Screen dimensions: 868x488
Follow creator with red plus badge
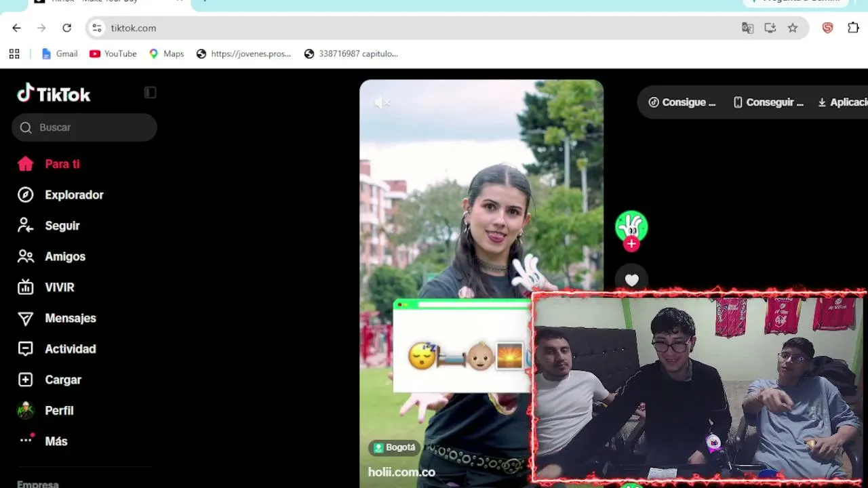point(631,244)
